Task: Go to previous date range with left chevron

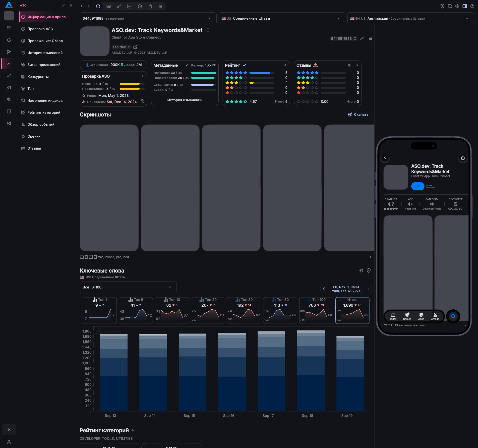Action: [324, 289]
